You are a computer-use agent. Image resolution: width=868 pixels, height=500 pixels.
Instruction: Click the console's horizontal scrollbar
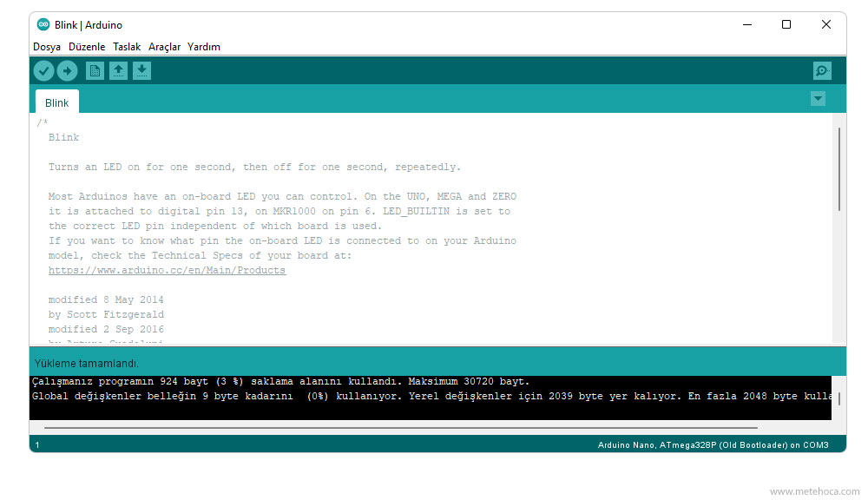pos(400,427)
